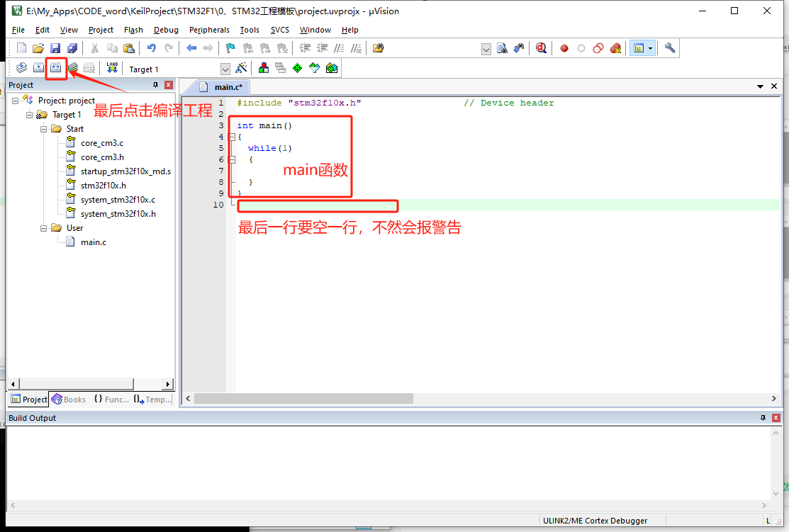The image size is (789, 532).
Task: Save the current file with the floppy icon
Action: (55, 48)
